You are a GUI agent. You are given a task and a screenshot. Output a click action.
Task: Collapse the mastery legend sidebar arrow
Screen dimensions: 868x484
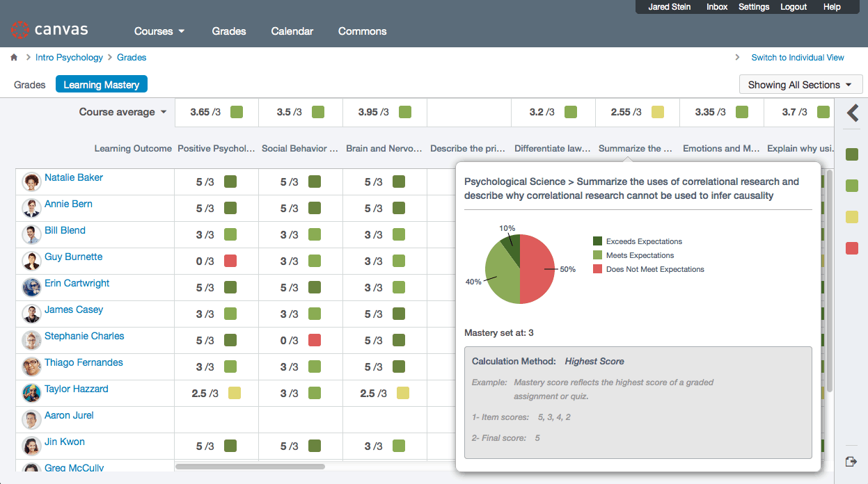(851, 113)
